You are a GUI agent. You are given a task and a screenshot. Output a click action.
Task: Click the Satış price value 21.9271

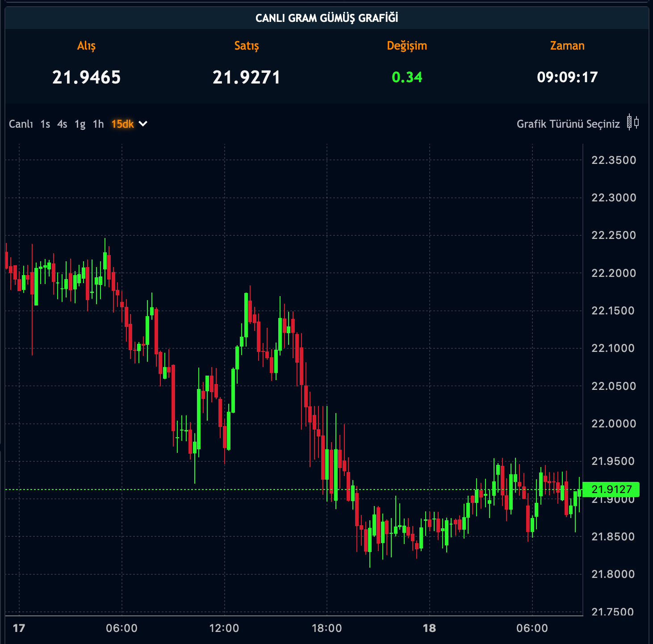click(247, 77)
